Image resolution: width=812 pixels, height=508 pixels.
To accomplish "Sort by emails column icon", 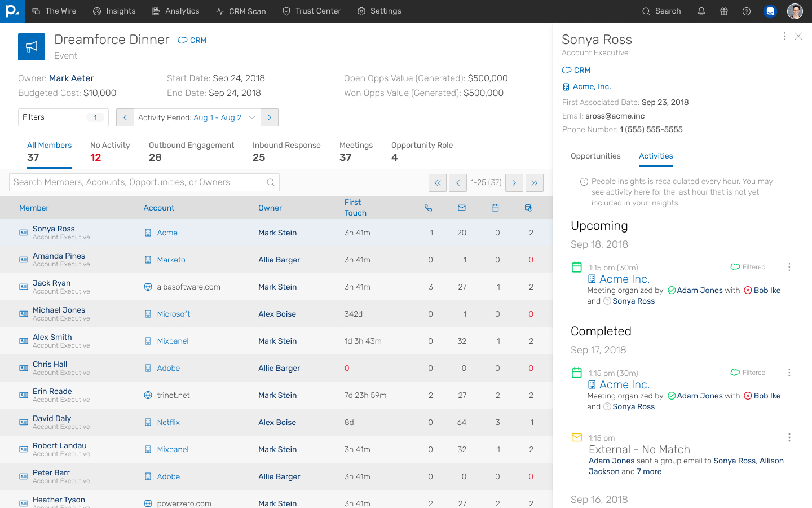I will pyautogui.click(x=462, y=208).
